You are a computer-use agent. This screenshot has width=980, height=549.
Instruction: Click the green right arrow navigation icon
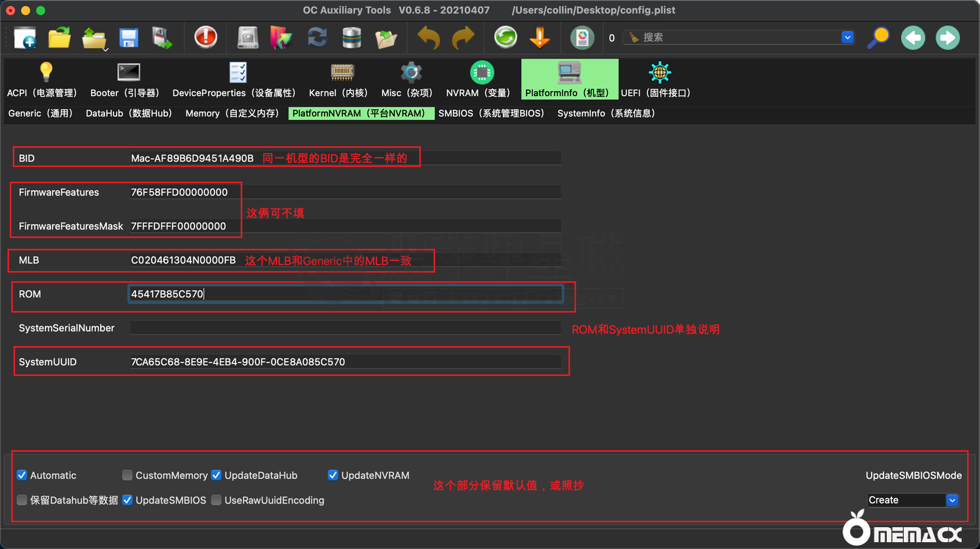click(947, 37)
